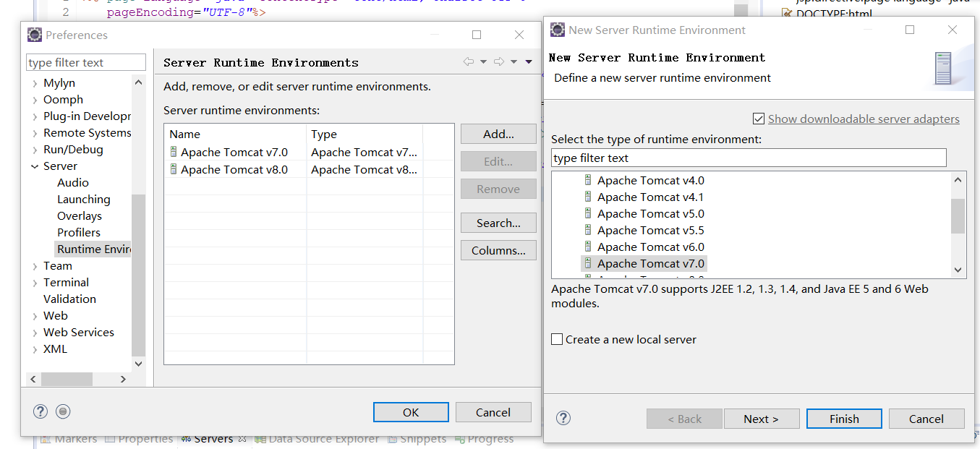This screenshot has height=449, width=980.
Task: Focus the runtime type filter text field
Action: click(749, 158)
